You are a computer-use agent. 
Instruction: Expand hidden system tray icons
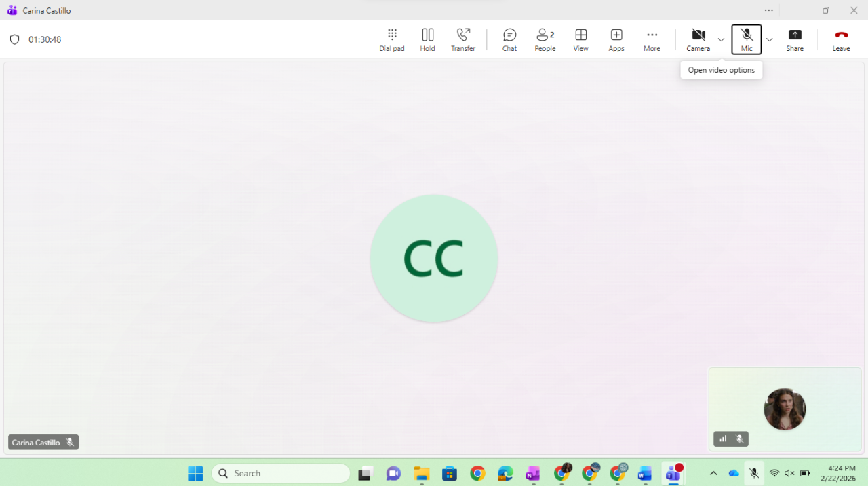(x=713, y=473)
